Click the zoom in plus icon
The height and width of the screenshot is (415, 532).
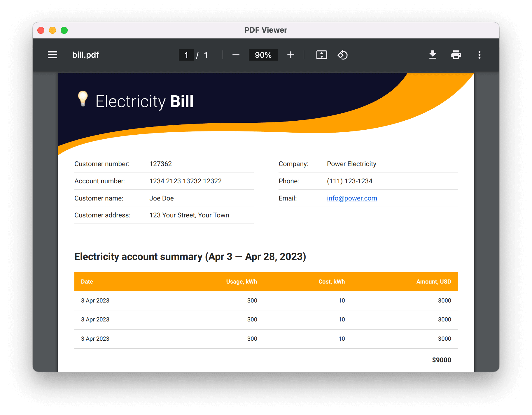point(291,55)
